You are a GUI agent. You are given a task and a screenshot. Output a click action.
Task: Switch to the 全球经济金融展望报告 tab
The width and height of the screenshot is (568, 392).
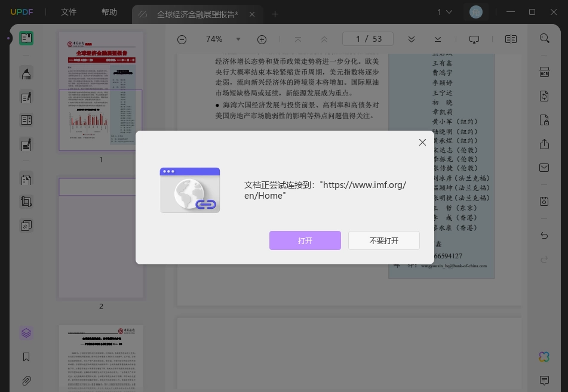pyautogui.click(x=197, y=14)
